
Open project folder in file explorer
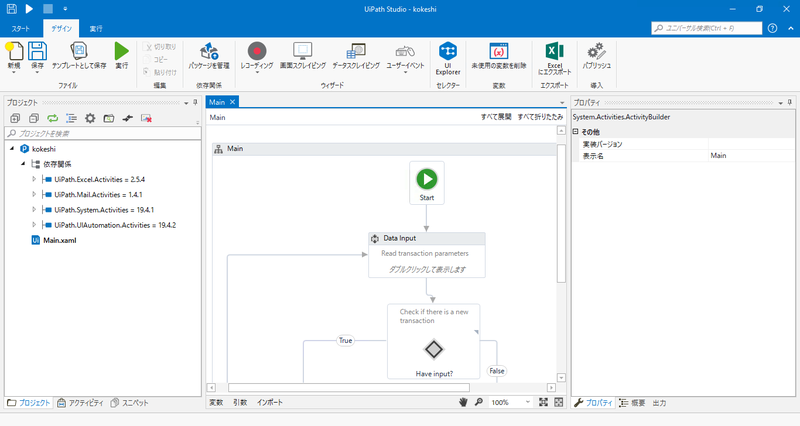click(109, 118)
